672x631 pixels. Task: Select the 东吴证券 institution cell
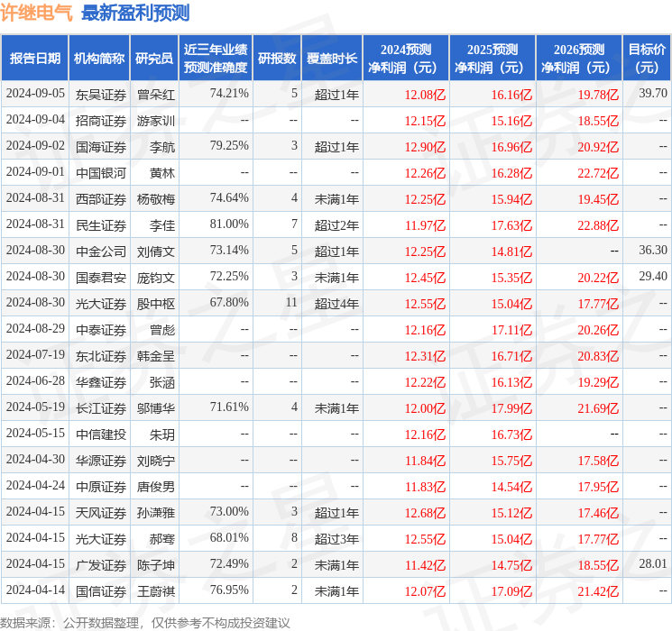point(101,95)
